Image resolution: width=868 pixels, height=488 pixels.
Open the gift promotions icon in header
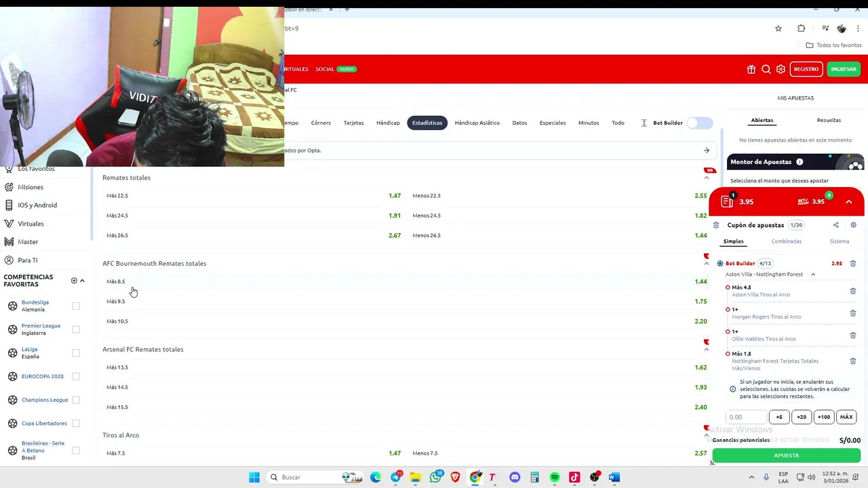point(751,69)
